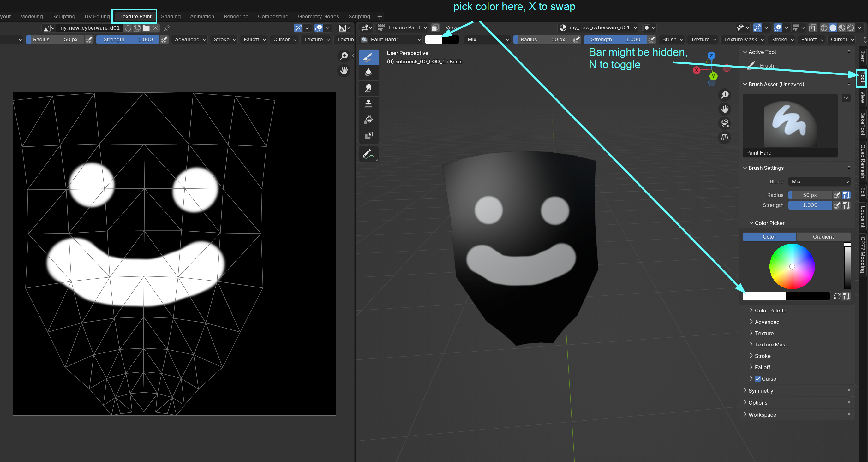Expand the Color Palette section
Image resolution: width=868 pixels, height=462 pixels.
point(770,311)
